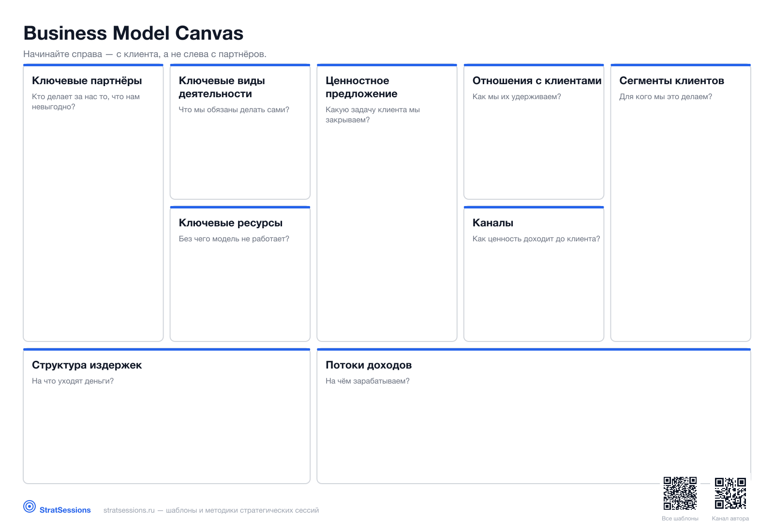Click 'Какую задачу клиента мы закрываем?' prompt

(372, 115)
